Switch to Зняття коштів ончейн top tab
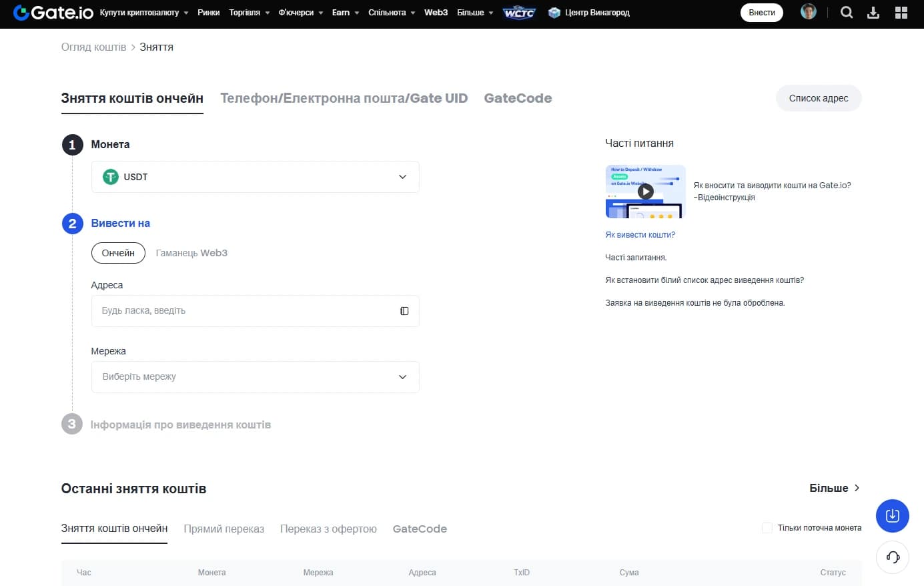Viewport: 924px width, 586px height. (x=132, y=98)
